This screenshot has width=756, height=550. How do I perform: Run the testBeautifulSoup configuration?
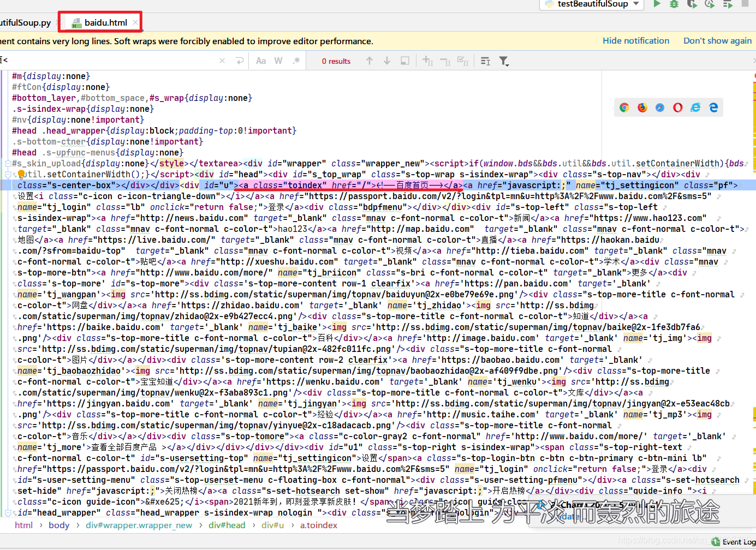click(x=657, y=4)
